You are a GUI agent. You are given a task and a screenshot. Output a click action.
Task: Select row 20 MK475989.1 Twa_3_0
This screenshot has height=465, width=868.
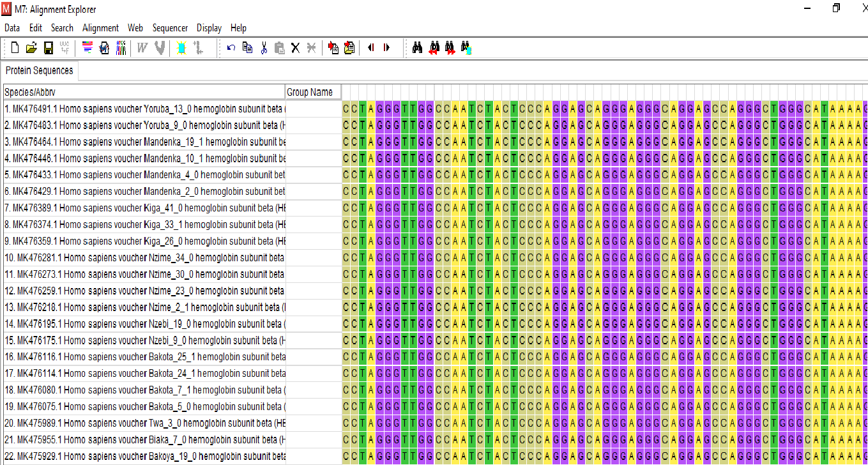(x=144, y=423)
